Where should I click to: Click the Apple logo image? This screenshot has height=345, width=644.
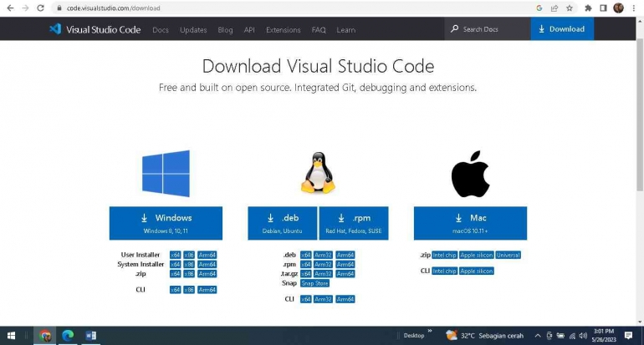470,174
